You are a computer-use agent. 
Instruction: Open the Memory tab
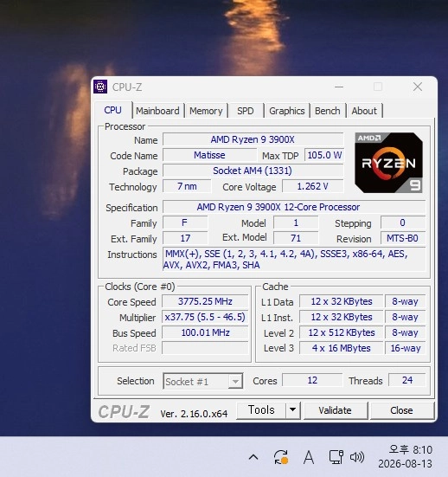point(206,111)
